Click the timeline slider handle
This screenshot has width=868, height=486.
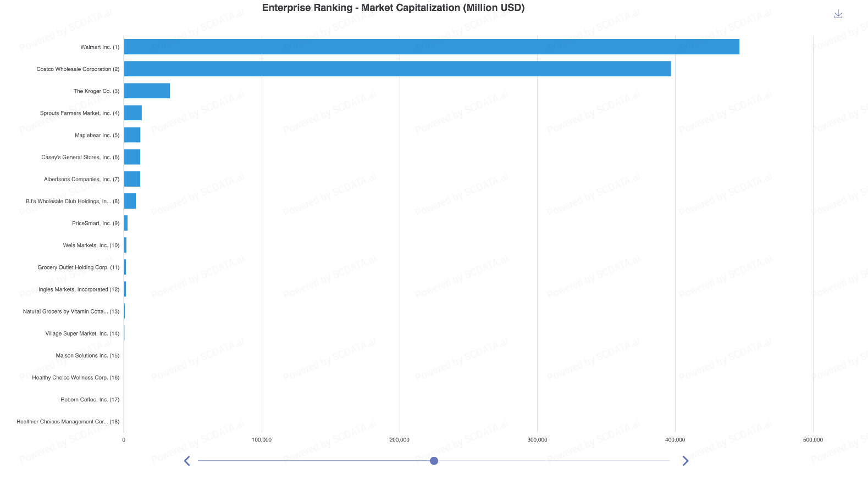point(434,461)
